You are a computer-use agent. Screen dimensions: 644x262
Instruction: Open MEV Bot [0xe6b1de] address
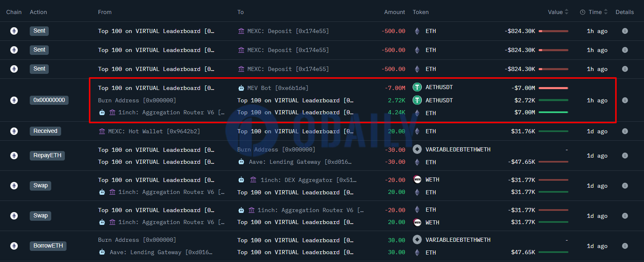[x=278, y=88]
